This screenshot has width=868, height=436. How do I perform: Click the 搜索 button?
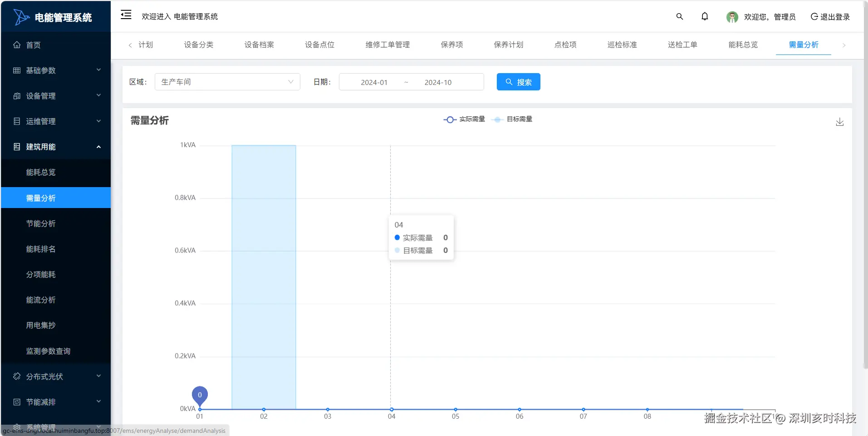(519, 82)
